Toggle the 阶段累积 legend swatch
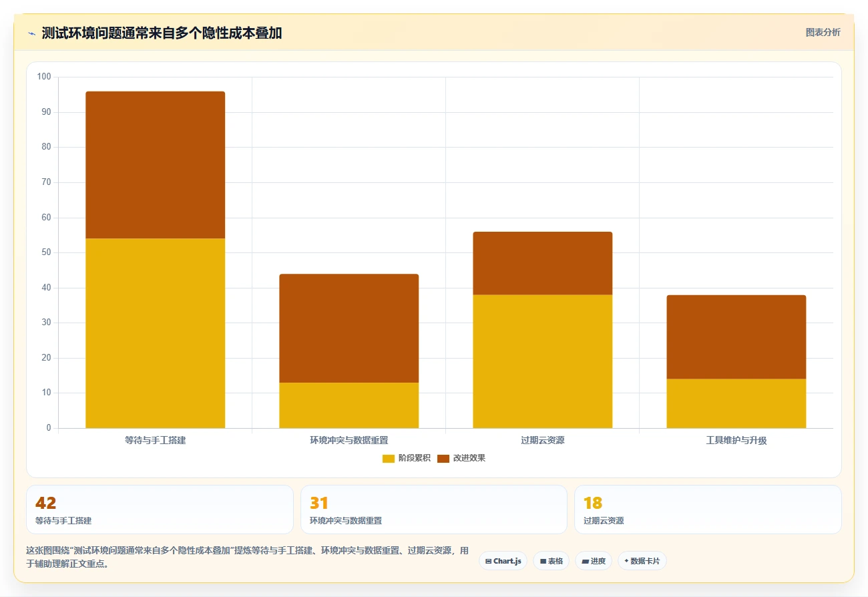 tap(389, 458)
